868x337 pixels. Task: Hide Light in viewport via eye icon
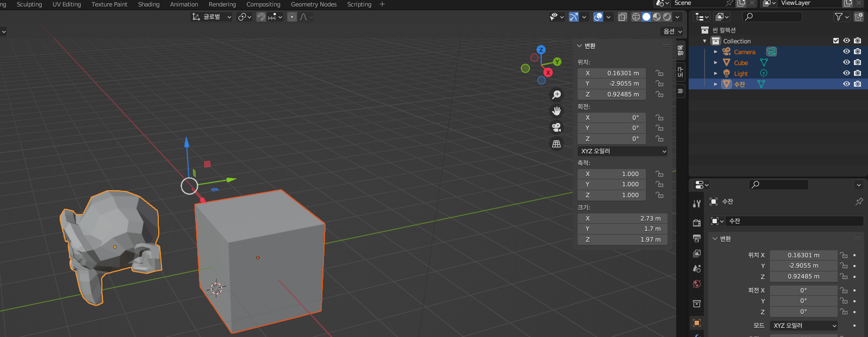point(846,73)
